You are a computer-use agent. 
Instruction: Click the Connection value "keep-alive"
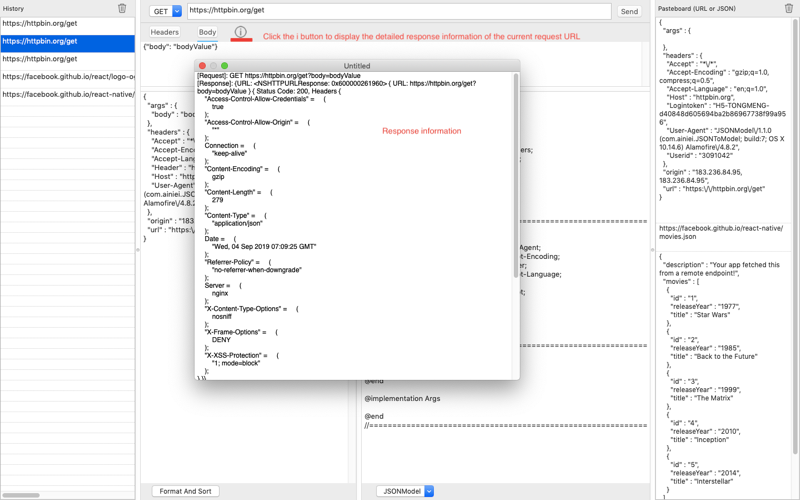tap(230, 153)
